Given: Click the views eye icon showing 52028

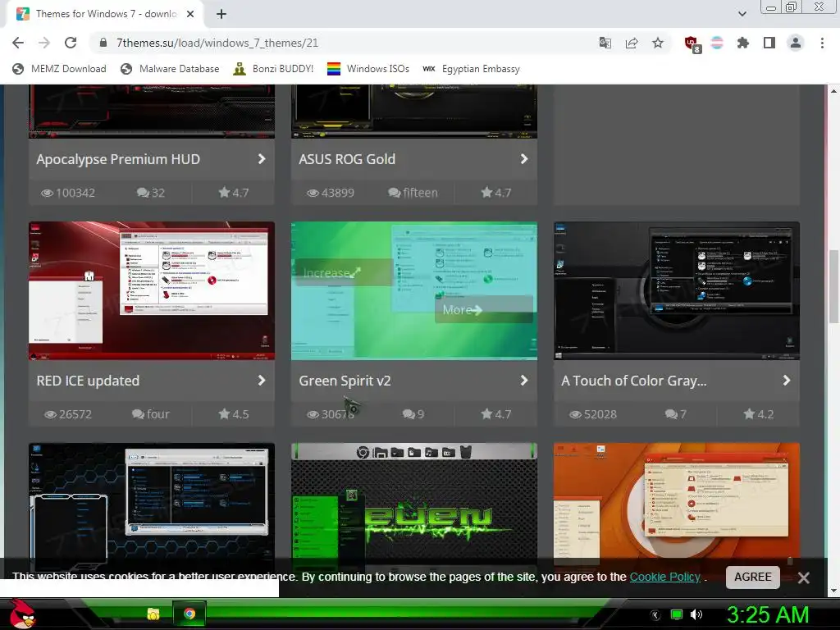Looking at the screenshot, I should (575, 414).
